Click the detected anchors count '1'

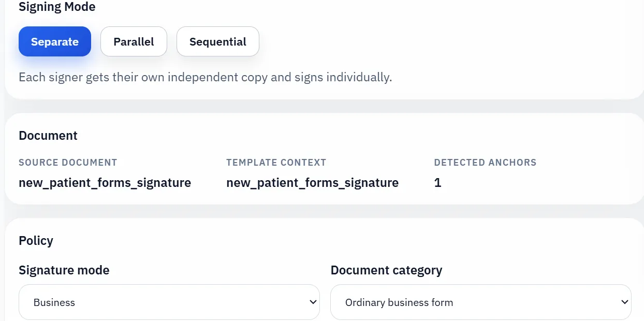pyautogui.click(x=437, y=183)
